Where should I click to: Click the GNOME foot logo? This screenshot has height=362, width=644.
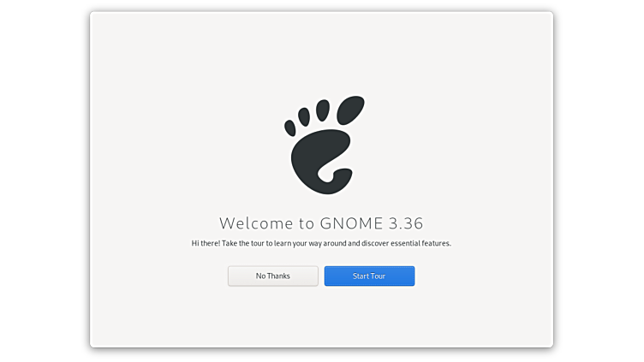click(324, 145)
